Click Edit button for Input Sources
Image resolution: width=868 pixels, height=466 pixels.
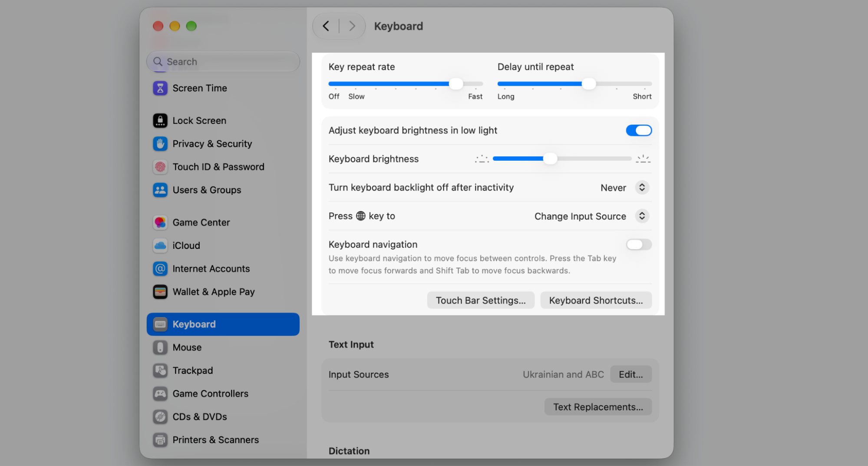pyautogui.click(x=631, y=374)
